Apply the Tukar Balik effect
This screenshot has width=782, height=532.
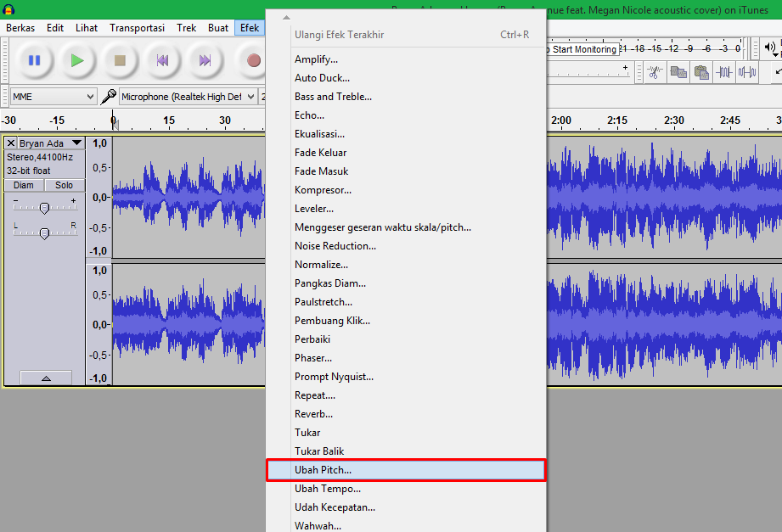[406, 451]
